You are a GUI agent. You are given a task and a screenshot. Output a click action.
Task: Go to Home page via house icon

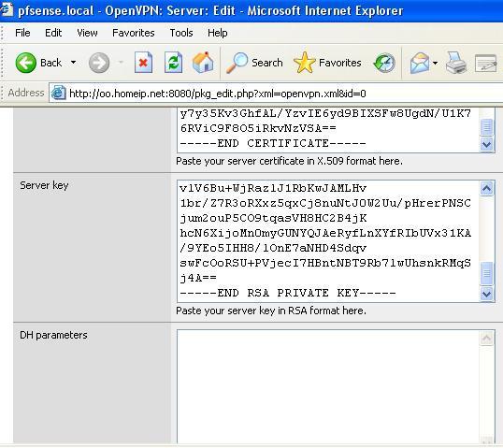(203, 63)
